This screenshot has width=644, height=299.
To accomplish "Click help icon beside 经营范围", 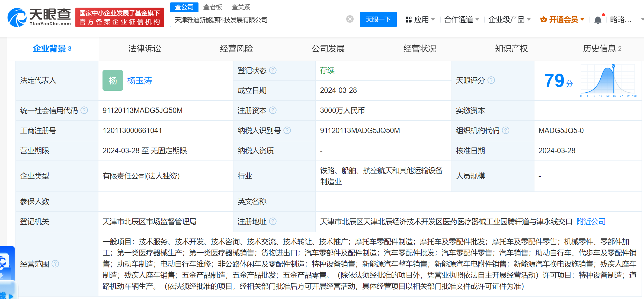I will click(x=55, y=264).
